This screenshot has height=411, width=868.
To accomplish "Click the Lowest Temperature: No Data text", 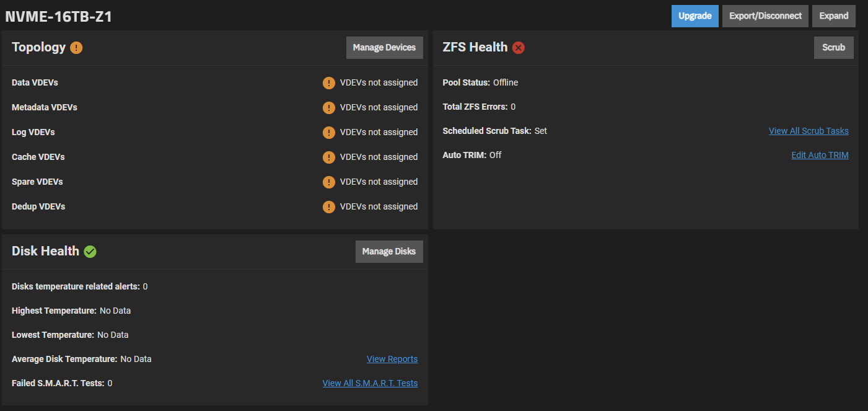I will tap(70, 335).
